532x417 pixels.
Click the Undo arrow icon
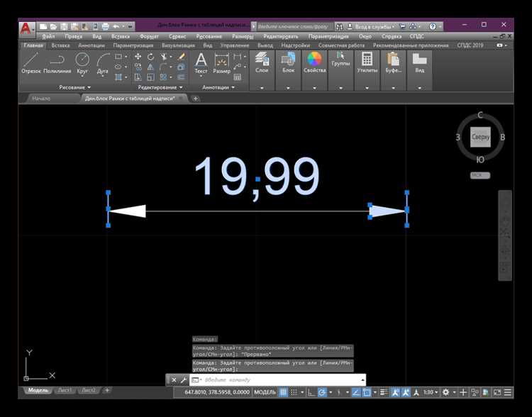pyautogui.click(x=116, y=26)
